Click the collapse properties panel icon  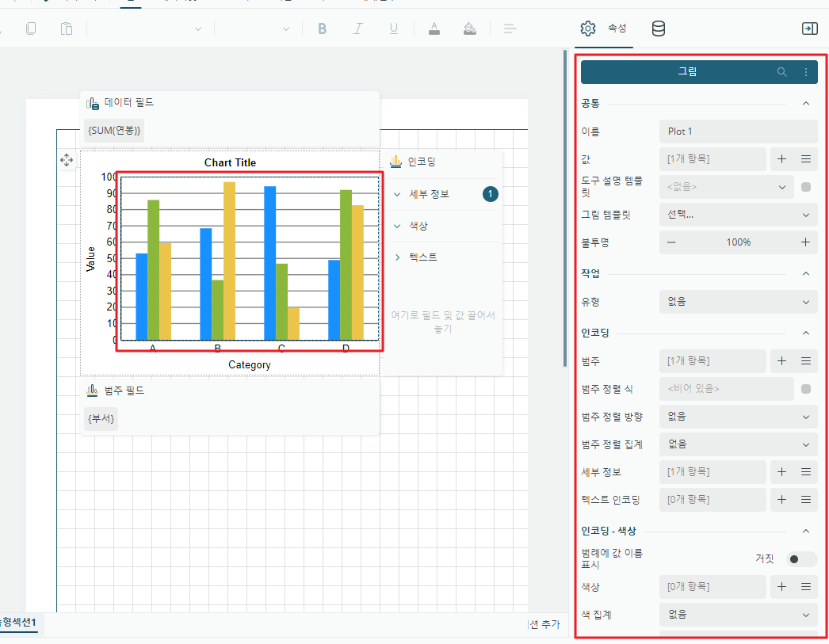pos(809,29)
